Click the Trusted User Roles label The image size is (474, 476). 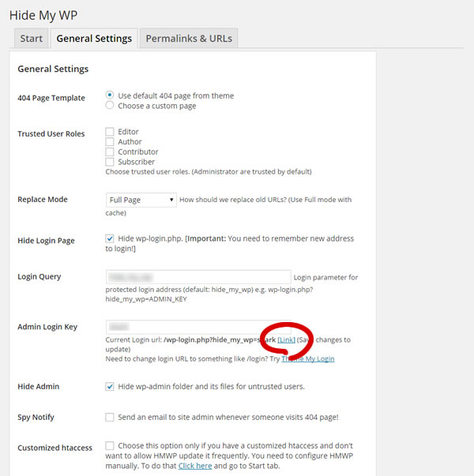51,133
